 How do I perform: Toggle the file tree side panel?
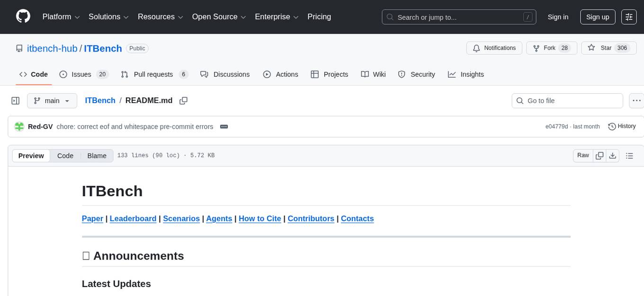(x=15, y=100)
